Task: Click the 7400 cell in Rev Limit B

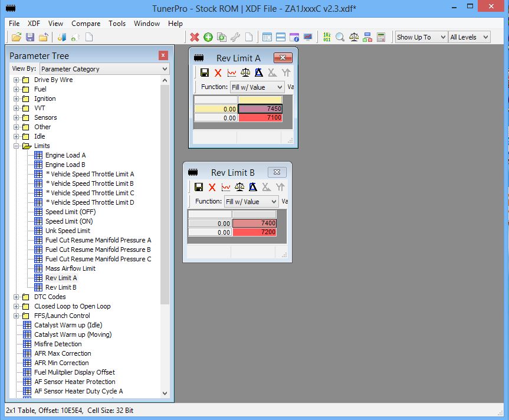Action: (255, 223)
